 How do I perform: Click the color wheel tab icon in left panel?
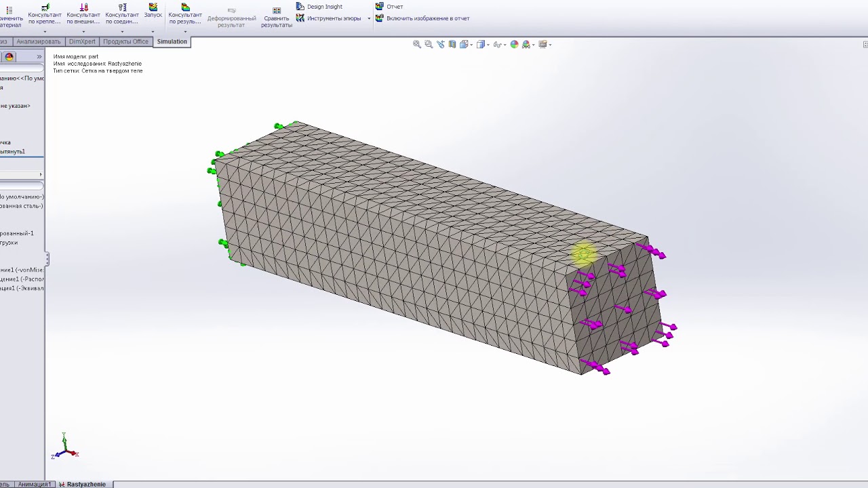(9, 57)
